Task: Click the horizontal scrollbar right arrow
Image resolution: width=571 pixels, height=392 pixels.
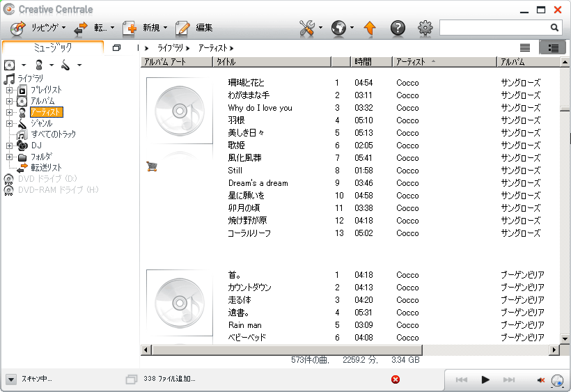Action: tap(554, 350)
